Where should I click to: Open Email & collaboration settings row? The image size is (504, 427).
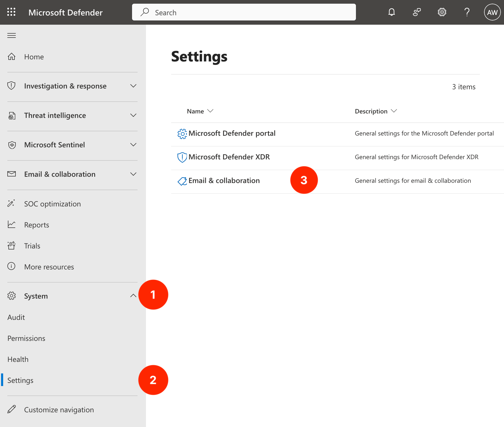point(224,181)
